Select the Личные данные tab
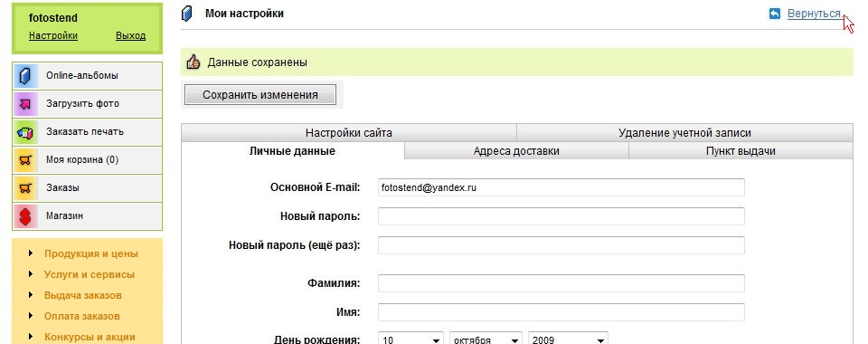Screen dimensions: 868x344 (x=292, y=150)
